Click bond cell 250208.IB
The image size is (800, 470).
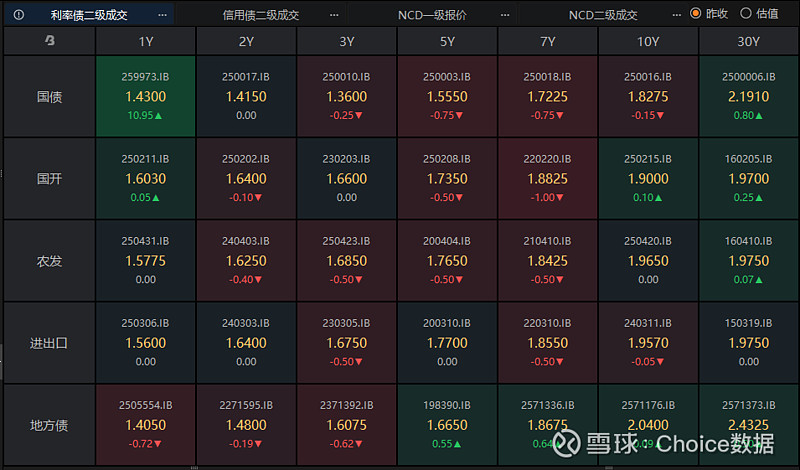tap(447, 179)
